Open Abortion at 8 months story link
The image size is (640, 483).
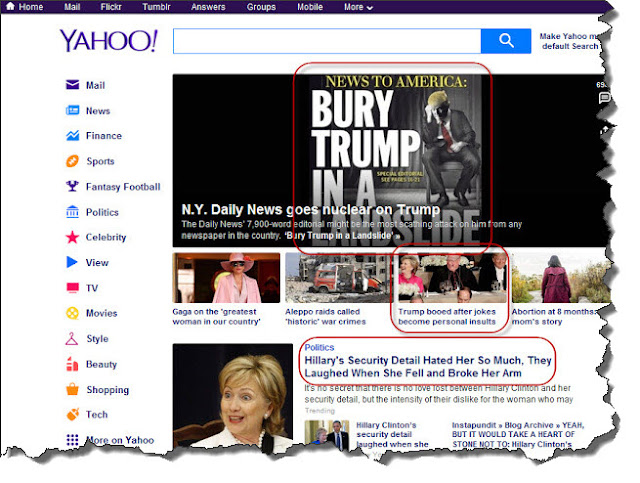click(x=554, y=316)
